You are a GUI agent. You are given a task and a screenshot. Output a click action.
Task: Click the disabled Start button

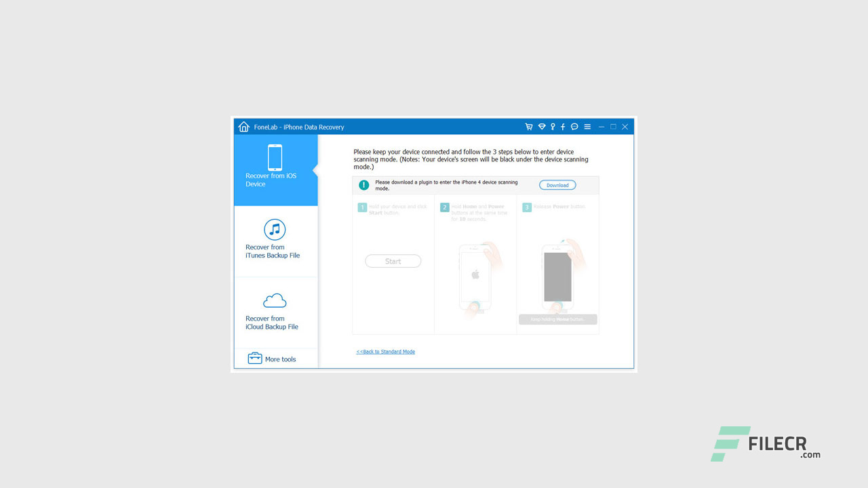(x=393, y=261)
